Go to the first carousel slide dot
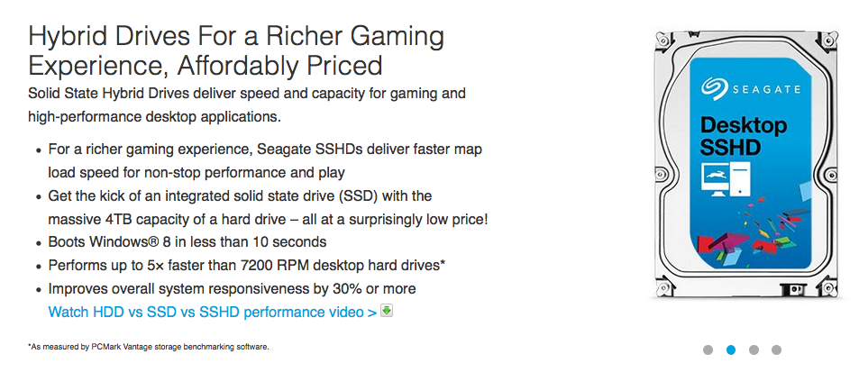 pos(708,349)
